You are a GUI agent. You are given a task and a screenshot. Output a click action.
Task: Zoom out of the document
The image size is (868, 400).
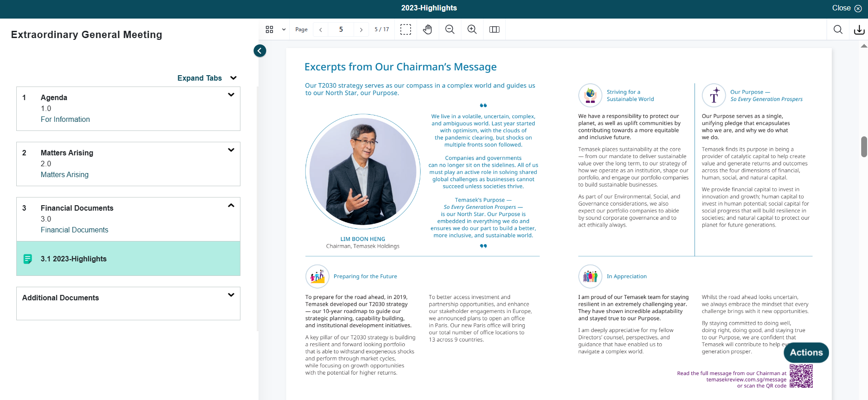coord(450,29)
